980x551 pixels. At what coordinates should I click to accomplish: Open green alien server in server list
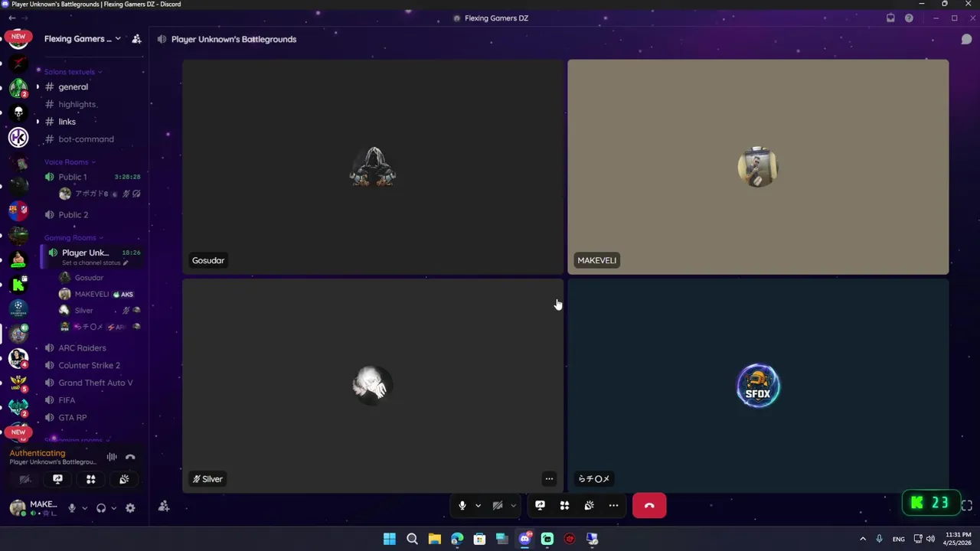(18, 88)
